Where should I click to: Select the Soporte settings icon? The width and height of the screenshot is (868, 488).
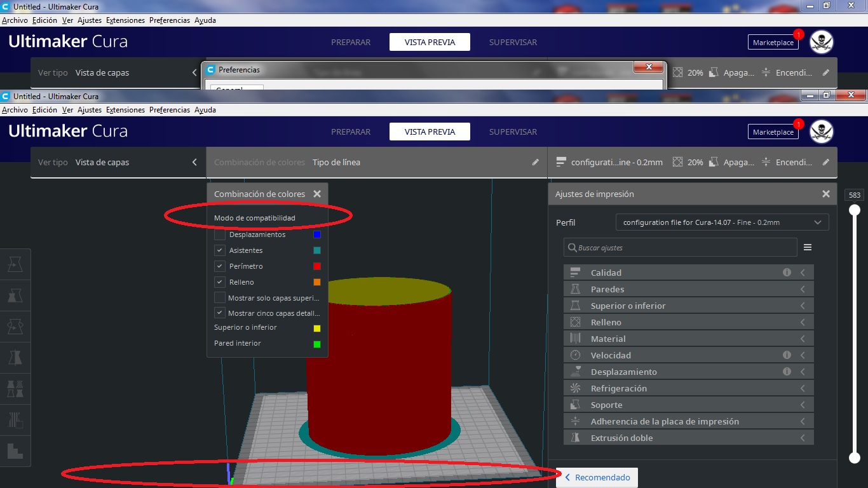pyautogui.click(x=576, y=404)
